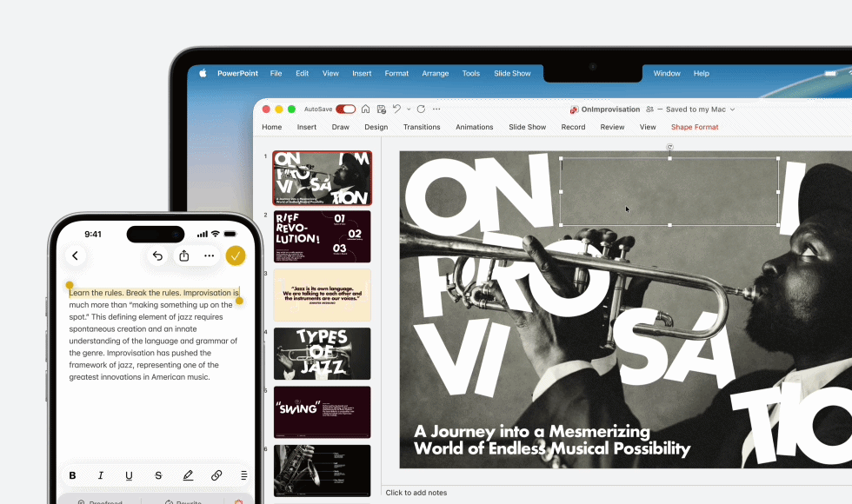The height and width of the screenshot is (504, 852).
Task: Select the Types of Jazz slide thumbnail
Action: (323, 354)
